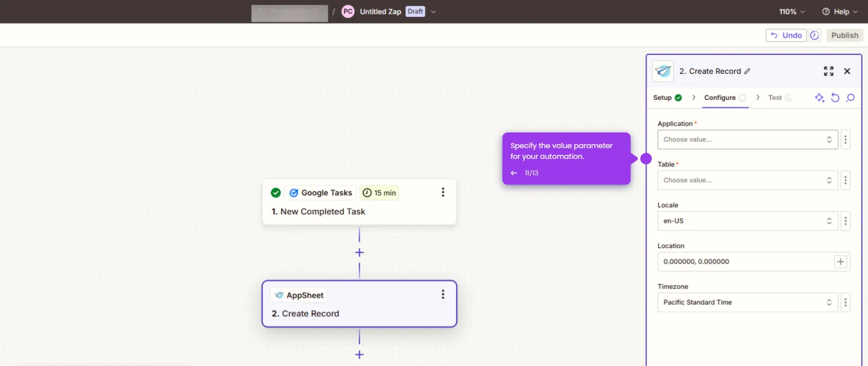Rename step using the pencil edit icon
The width and height of the screenshot is (868, 366).
(747, 71)
